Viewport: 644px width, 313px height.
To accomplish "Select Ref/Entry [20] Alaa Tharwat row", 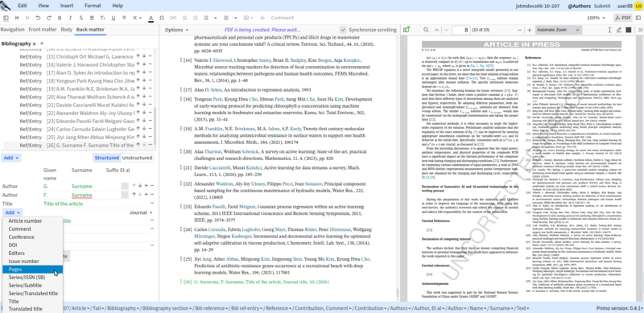I will pyautogui.click(x=78, y=97).
